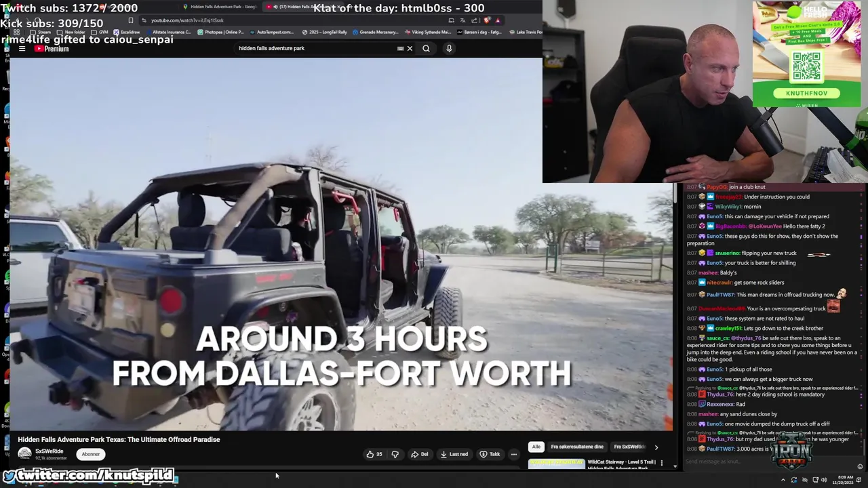Click username snuserino in chat

[728, 253]
